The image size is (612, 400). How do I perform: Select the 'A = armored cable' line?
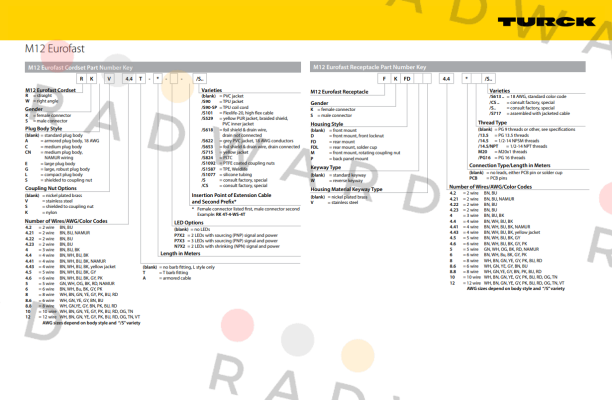[x=167, y=278]
